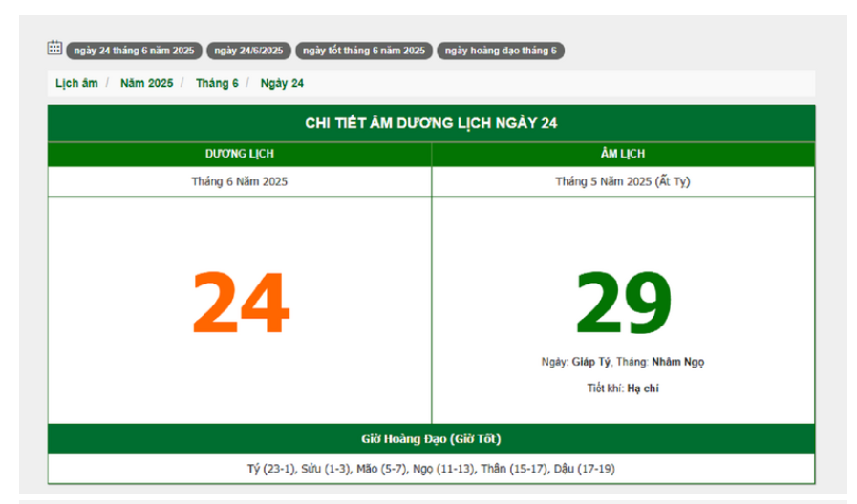Click the 'Nhâm Ngọ' month name
Viewport: 857px width, 504px height.
[x=678, y=362]
